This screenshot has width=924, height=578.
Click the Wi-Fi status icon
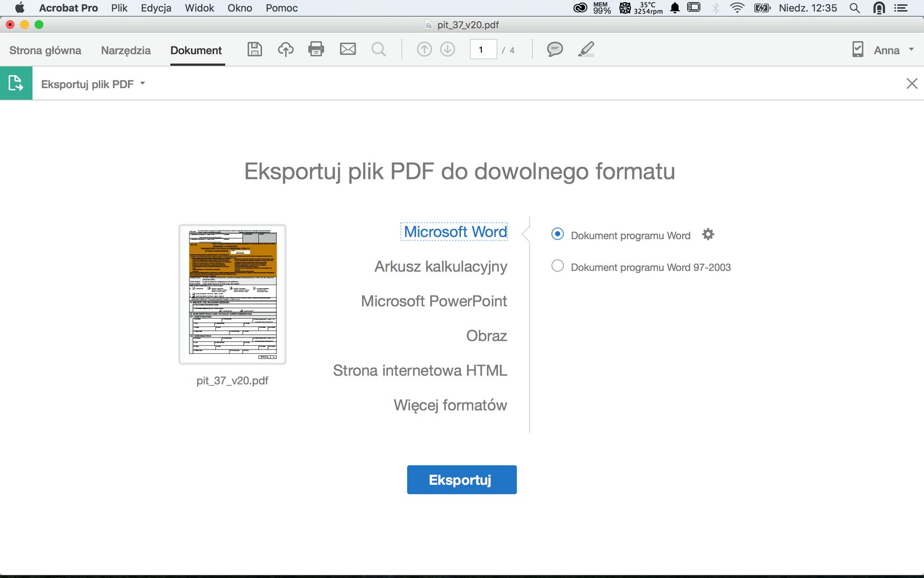(x=737, y=8)
